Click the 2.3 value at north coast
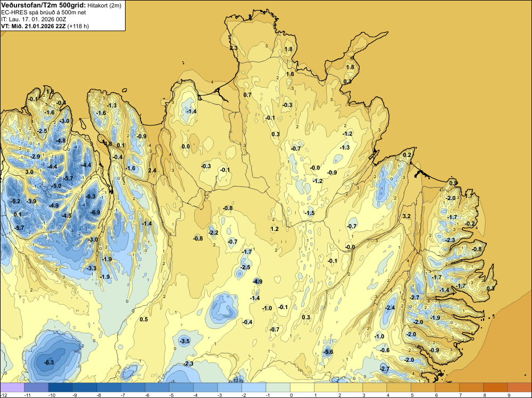This screenshot has height=398, width=532. click(x=234, y=48)
